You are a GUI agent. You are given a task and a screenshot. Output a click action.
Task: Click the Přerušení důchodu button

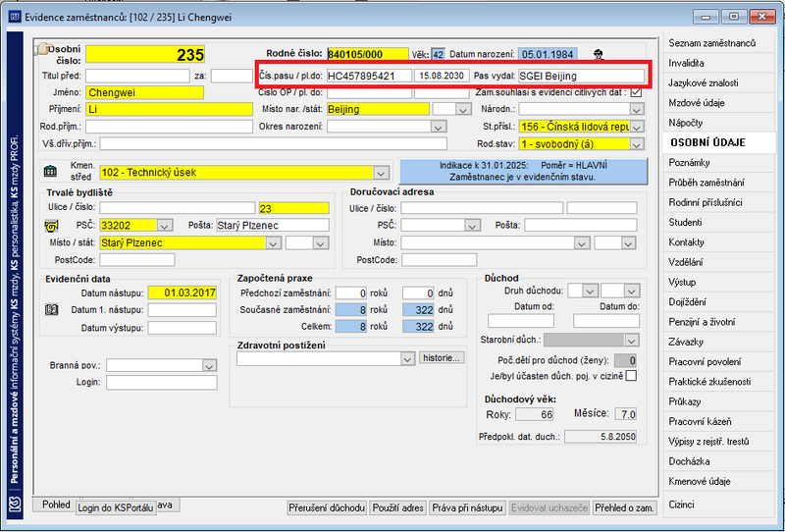327,508
